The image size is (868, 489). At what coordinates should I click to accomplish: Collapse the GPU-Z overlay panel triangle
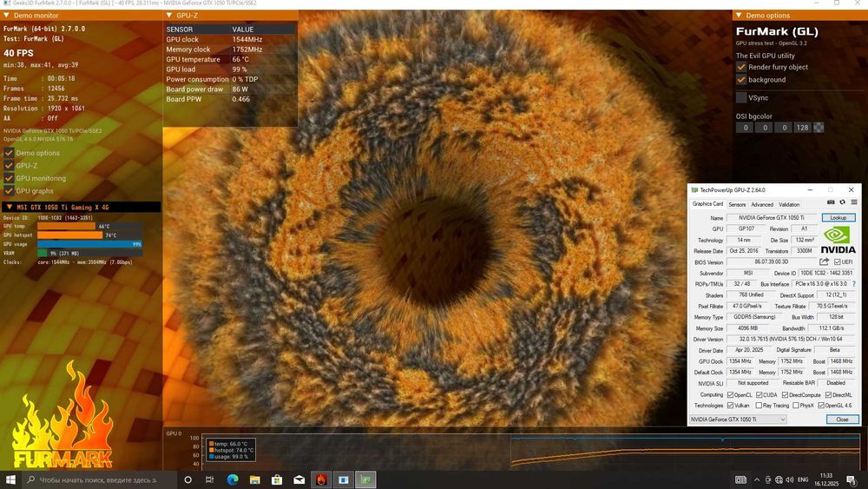pyautogui.click(x=169, y=16)
